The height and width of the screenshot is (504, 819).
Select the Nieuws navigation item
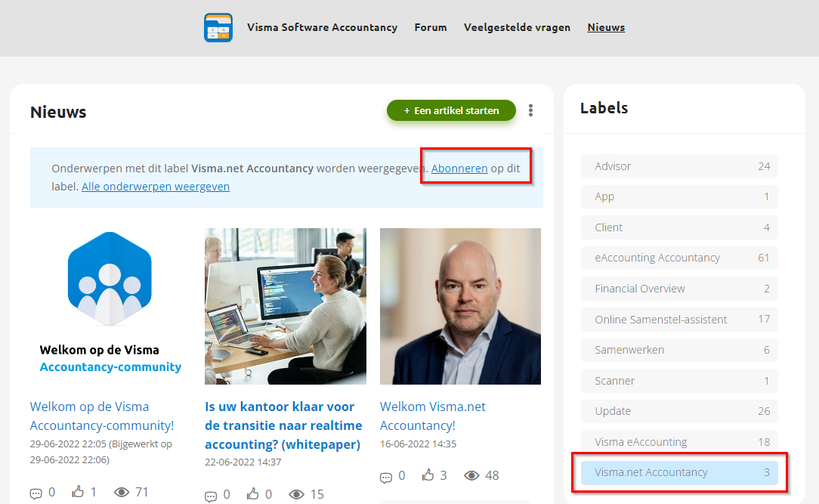coord(606,27)
